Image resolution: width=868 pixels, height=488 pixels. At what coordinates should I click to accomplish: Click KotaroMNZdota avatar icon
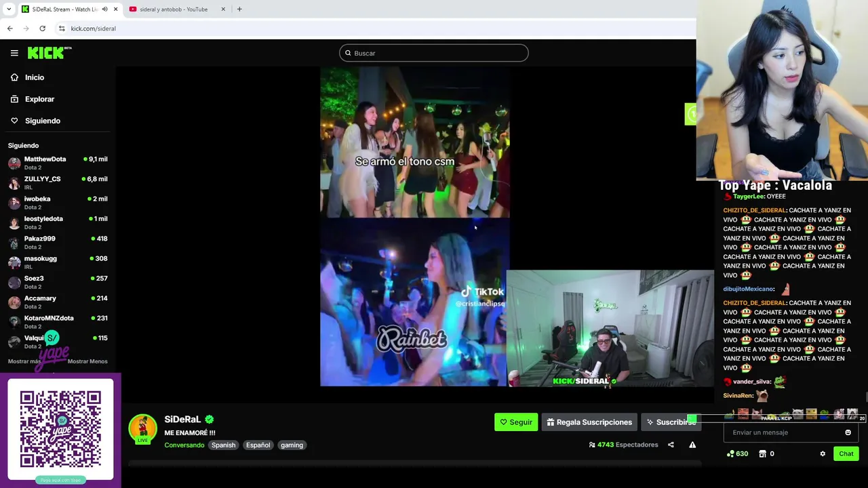pos(14,322)
